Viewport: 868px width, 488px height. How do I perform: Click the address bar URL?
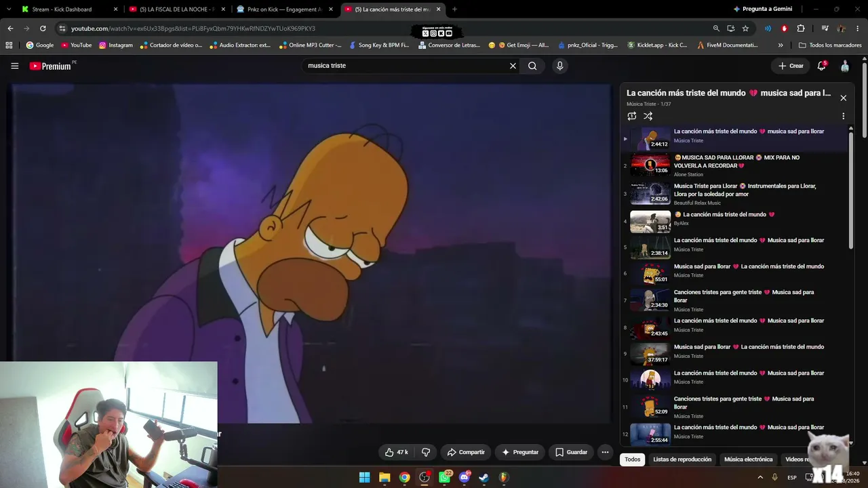pyautogui.click(x=193, y=28)
